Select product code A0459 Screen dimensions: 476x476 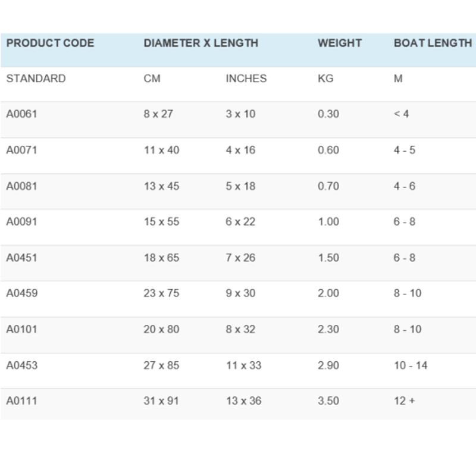coord(21,293)
